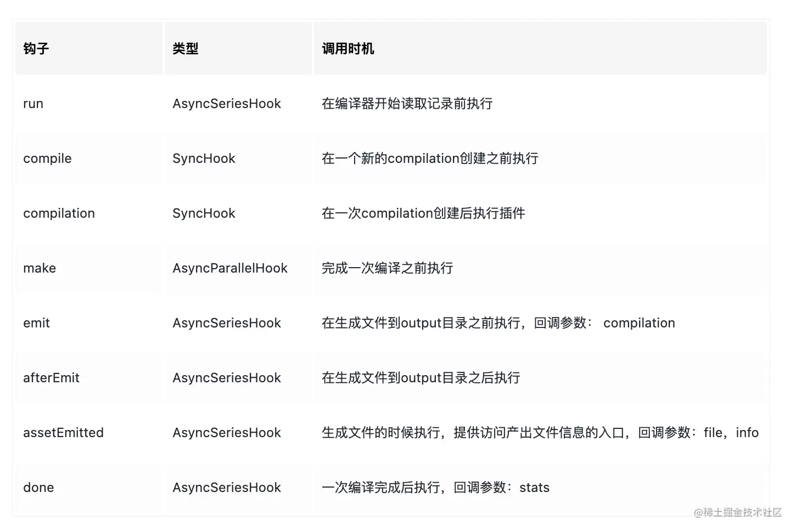Click description 在一个新的compilation创建之前执行

(x=430, y=159)
